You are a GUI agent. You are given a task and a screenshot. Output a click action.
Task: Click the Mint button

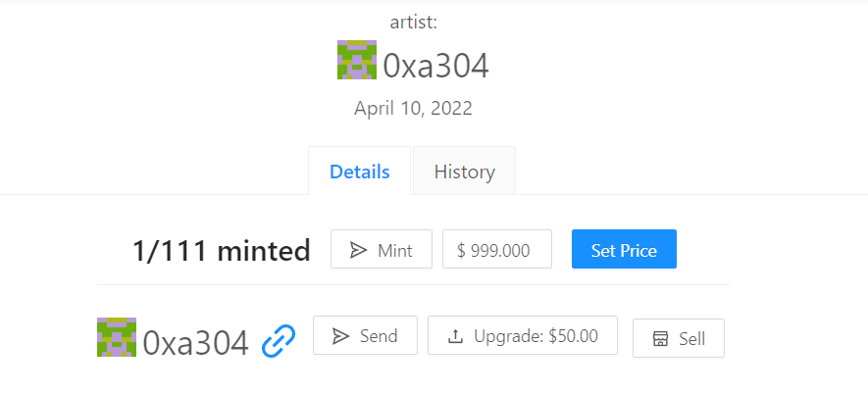(x=382, y=250)
